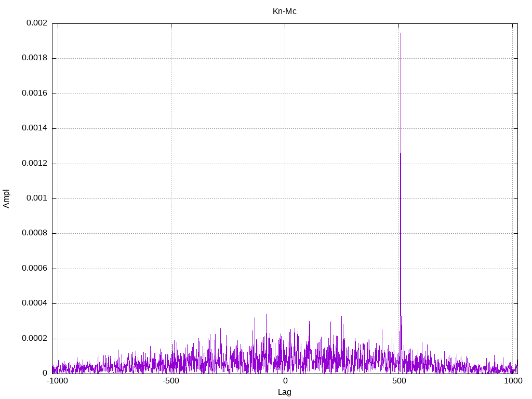The width and height of the screenshot is (532, 399).
Task: Click the -1000 x-axis tick label
Action: point(57,381)
